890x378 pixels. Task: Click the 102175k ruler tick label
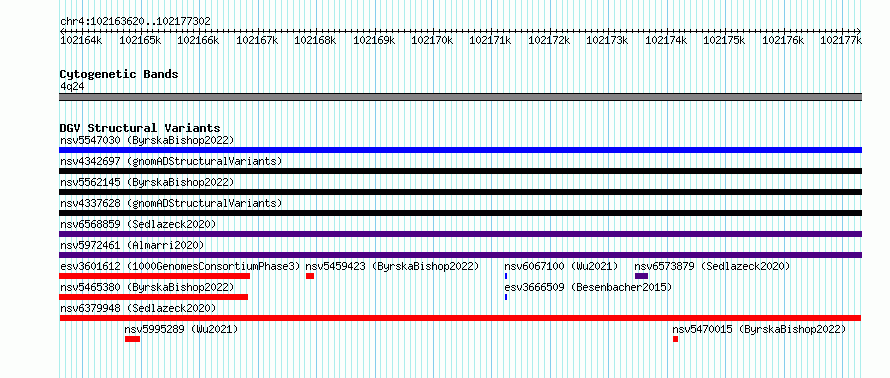tap(725, 40)
